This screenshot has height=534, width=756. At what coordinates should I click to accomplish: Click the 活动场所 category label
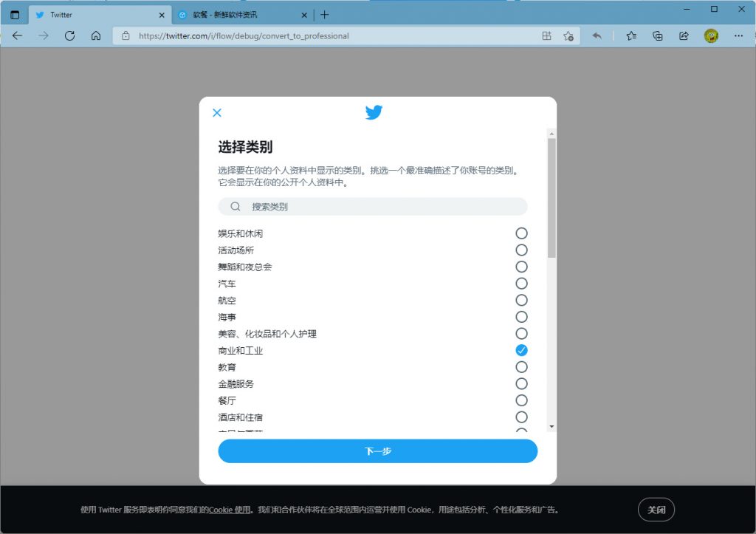click(x=236, y=250)
